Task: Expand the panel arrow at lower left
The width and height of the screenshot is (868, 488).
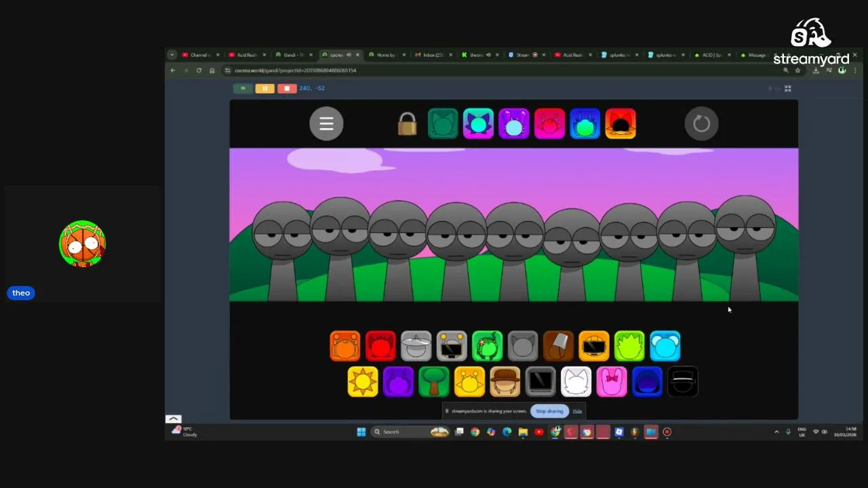Action: pos(173,419)
